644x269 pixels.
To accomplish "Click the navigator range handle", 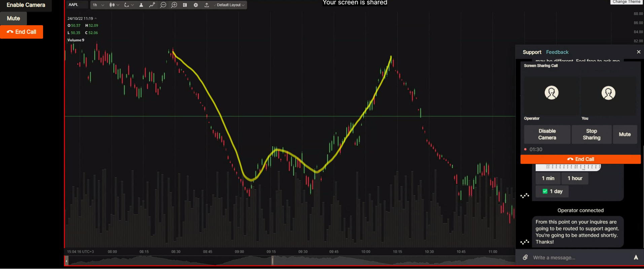I will click(x=273, y=261).
